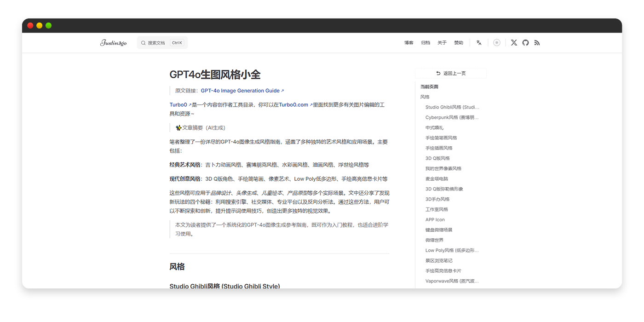Navigate to APP Icon outline entry
Image resolution: width=644 pixels, height=322 pixels.
click(x=435, y=220)
